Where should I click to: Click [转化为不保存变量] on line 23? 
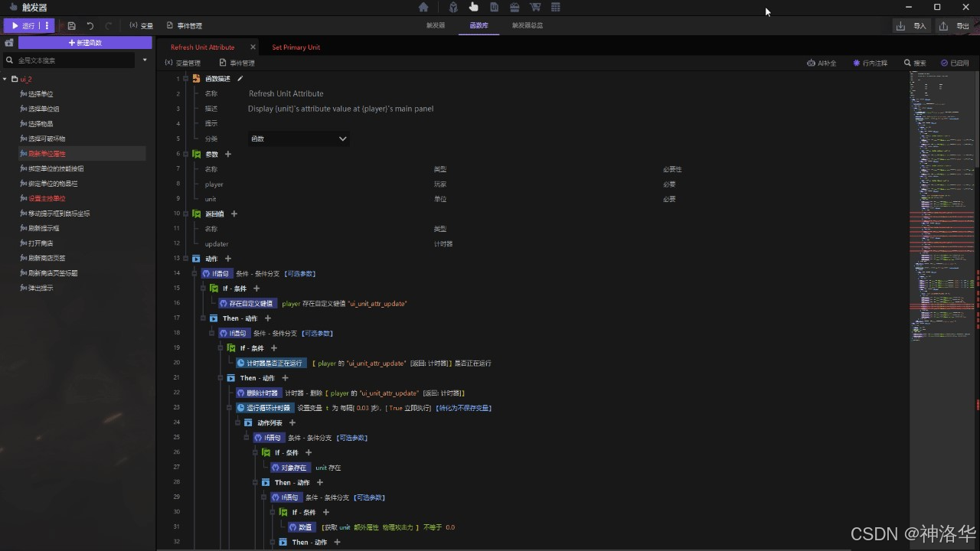[x=463, y=408]
